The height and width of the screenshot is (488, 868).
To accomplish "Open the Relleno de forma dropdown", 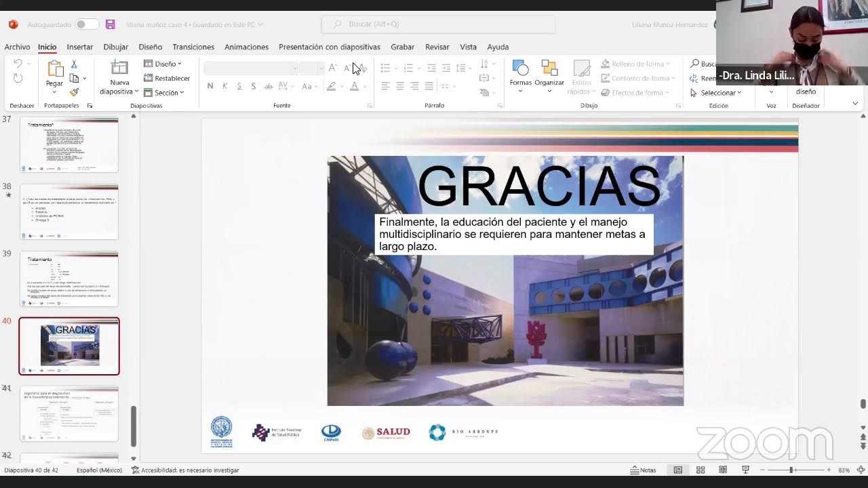I will pos(635,64).
